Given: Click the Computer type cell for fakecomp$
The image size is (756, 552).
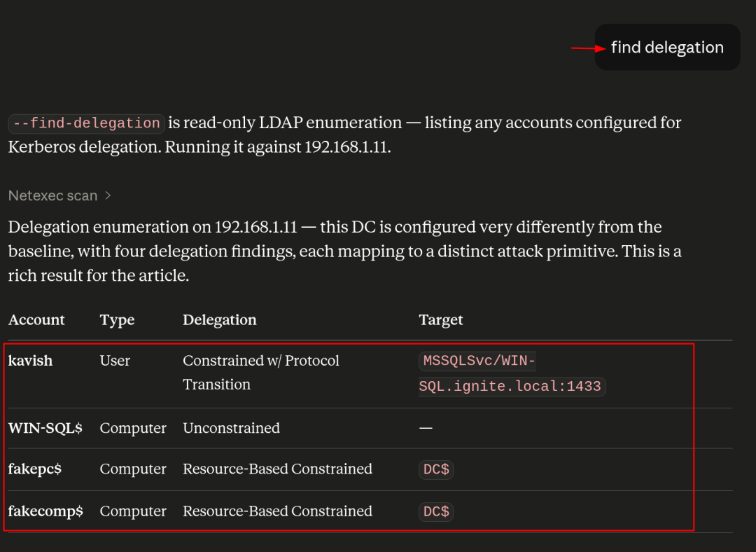Looking at the screenshot, I should [x=133, y=511].
